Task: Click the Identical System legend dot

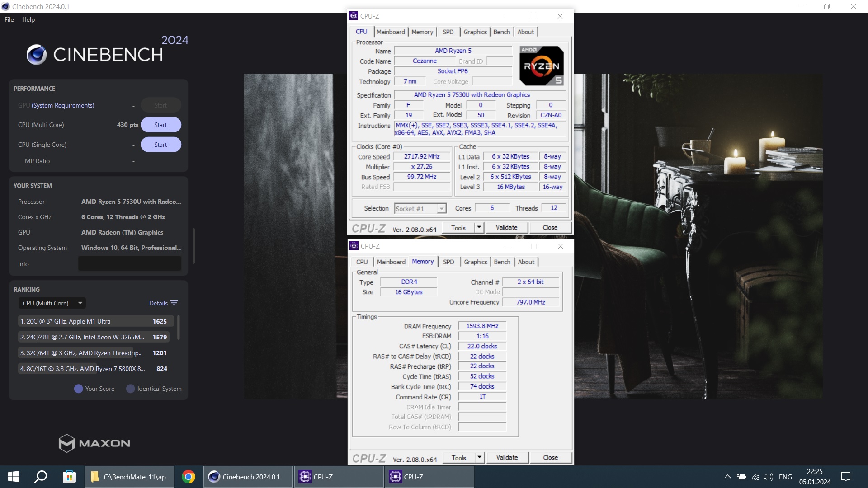Action: (130, 389)
